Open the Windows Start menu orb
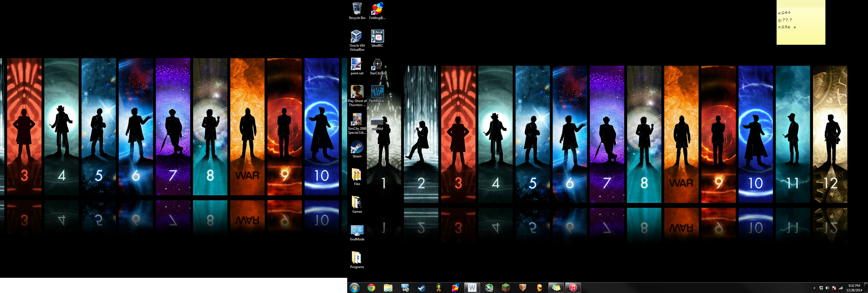Image resolution: width=868 pixels, height=293 pixels. [x=355, y=288]
